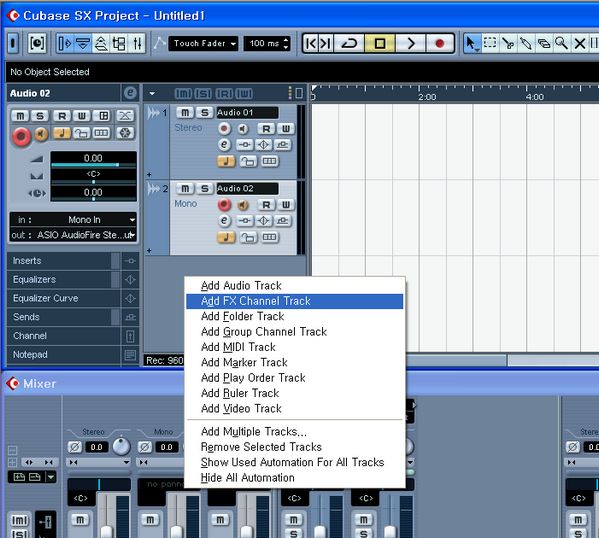Open the output routing ASIO AudioFire dropdown
The width and height of the screenshot is (599, 538).
(73, 235)
